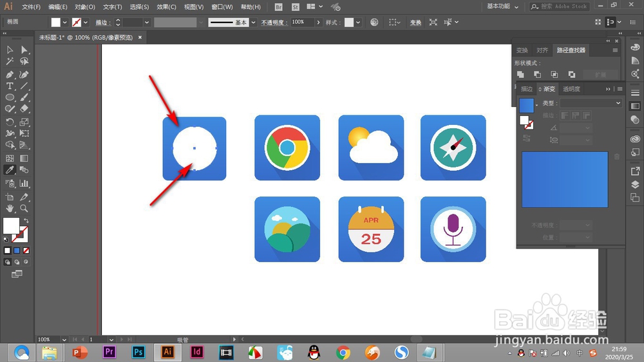Close the 未标题-1 document tab
Viewport: 644px width, 362px height.
pos(140,37)
